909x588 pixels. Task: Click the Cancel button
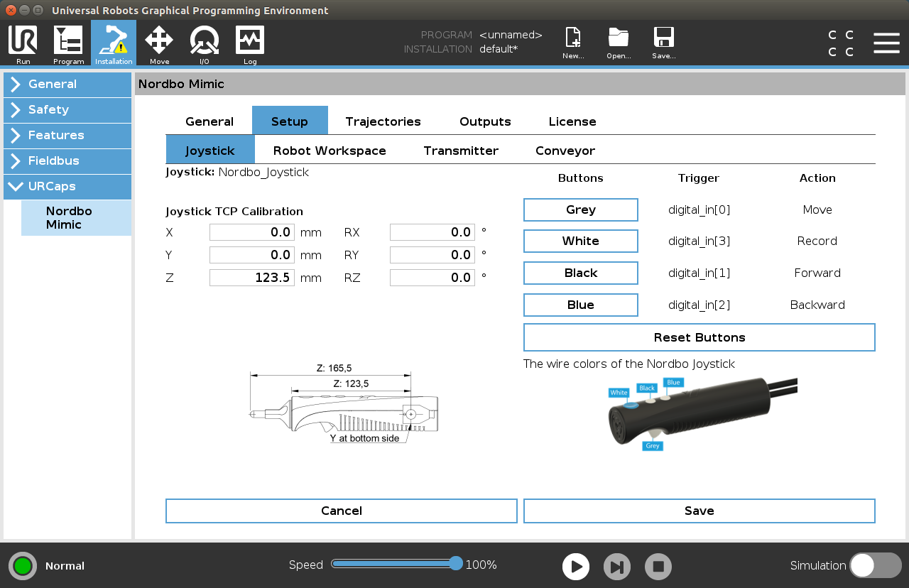coord(342,511)
